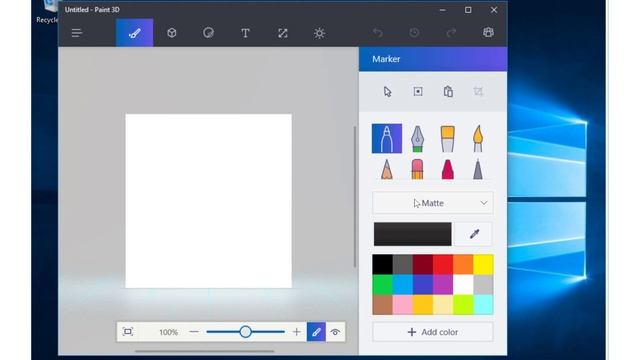Screen dimensions: 640x360
Task: Choose the dark red color swatch
Action: (423, 264)
